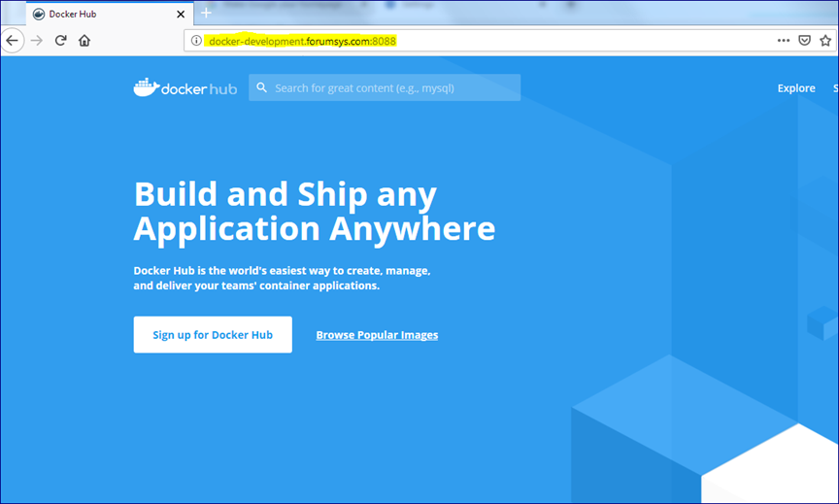
Task: Click the magnifier icon in search box
Action: (261, 87)
